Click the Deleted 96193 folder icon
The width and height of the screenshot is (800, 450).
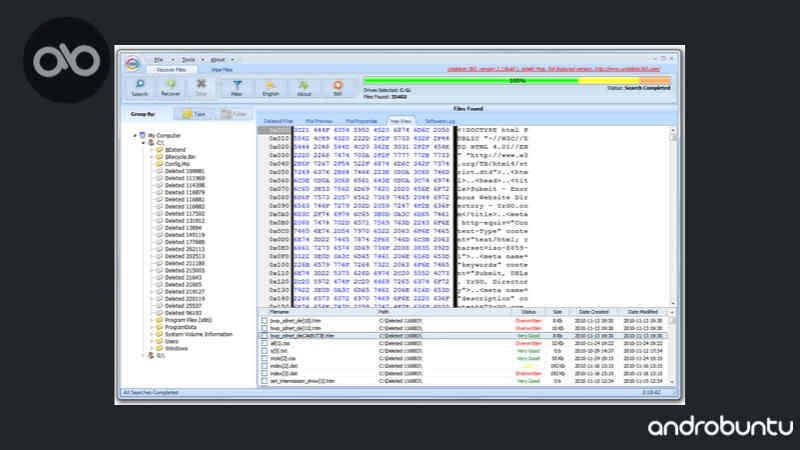click(159, 313)
